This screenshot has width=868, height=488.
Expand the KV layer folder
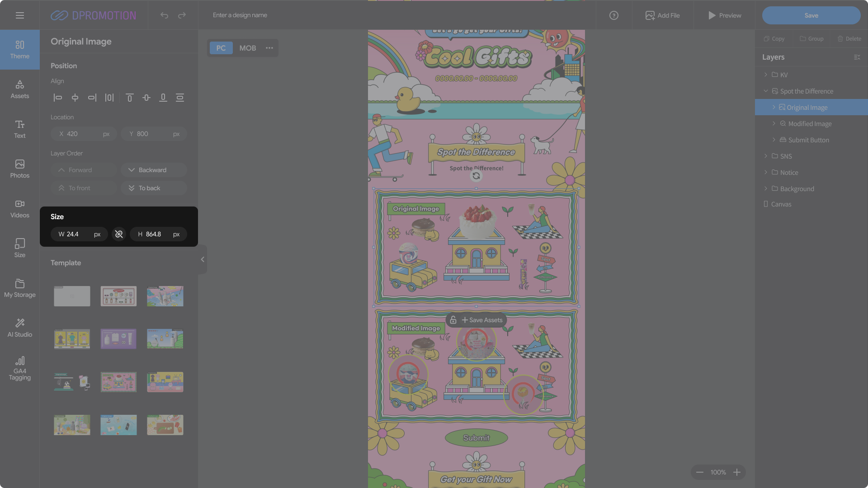(x=766, y=75)
